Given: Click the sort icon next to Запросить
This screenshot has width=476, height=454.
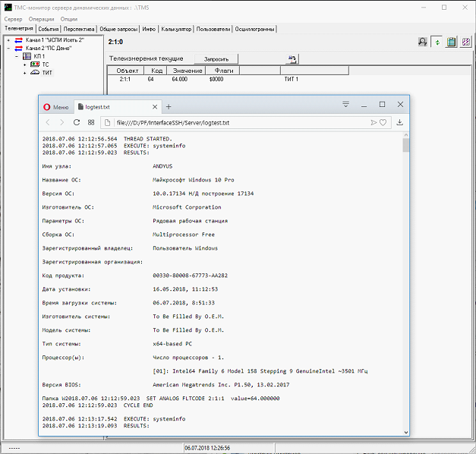Looking at the screenshot, I should [x=292, y=58].
